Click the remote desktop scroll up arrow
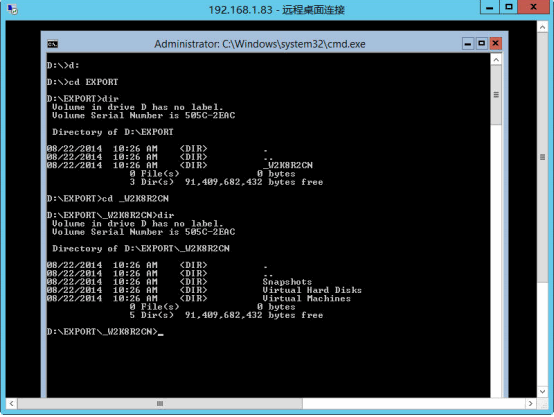554x417 pixels. 542,27
